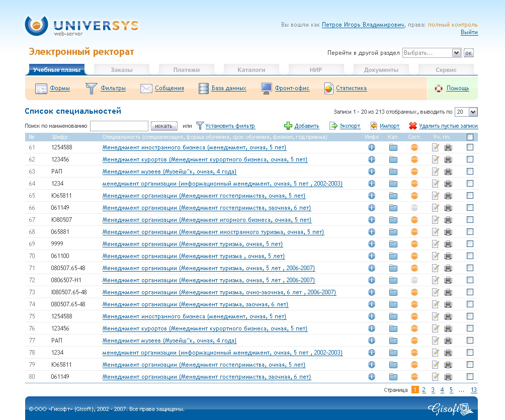
Task: Click the printer icon for row 73
Action: 448,292
